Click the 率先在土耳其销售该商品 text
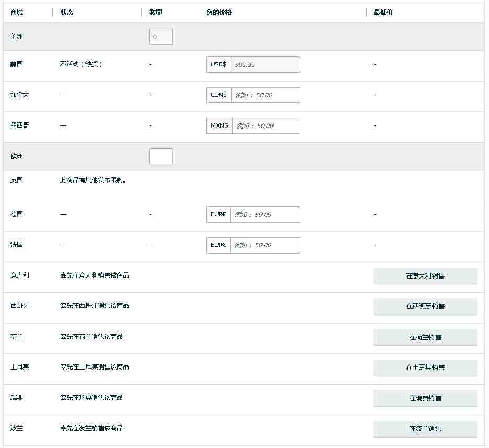489x448 pixels. click(x=95, y=367)
